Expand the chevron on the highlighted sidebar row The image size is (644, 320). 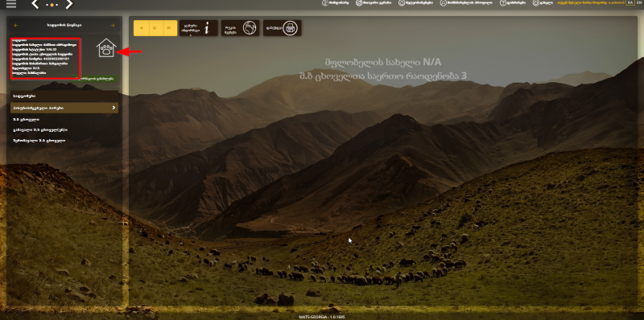pos(114,108)
